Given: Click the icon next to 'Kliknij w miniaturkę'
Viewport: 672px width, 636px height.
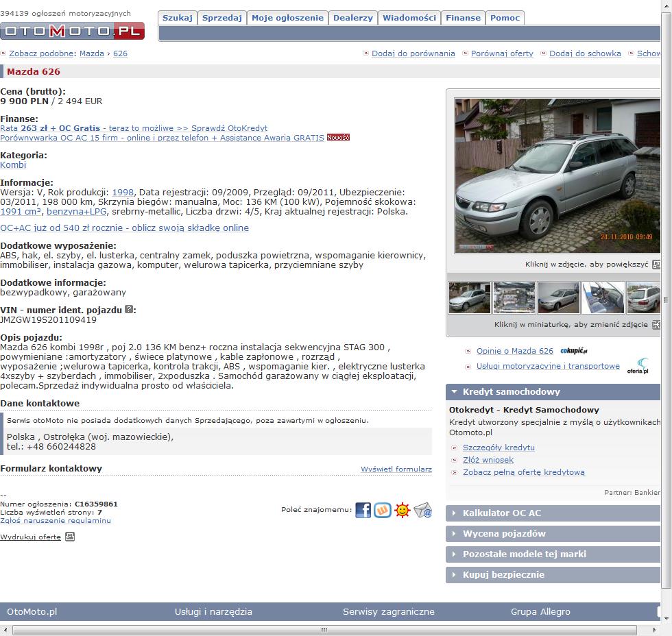Looking at the screenshot, I should [656, 325].
